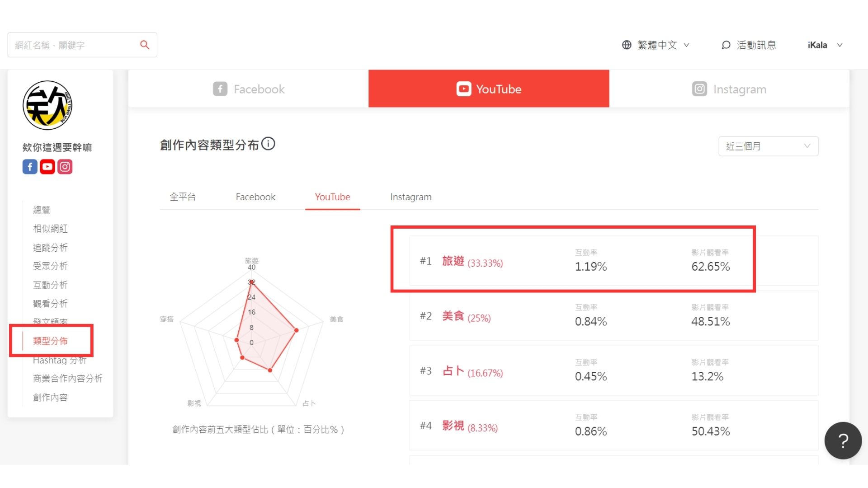Click the info icon next to 創作內容類型分布
Viewport: 868px width, 488px height.
pyautogui.click(x=269, y=144)
